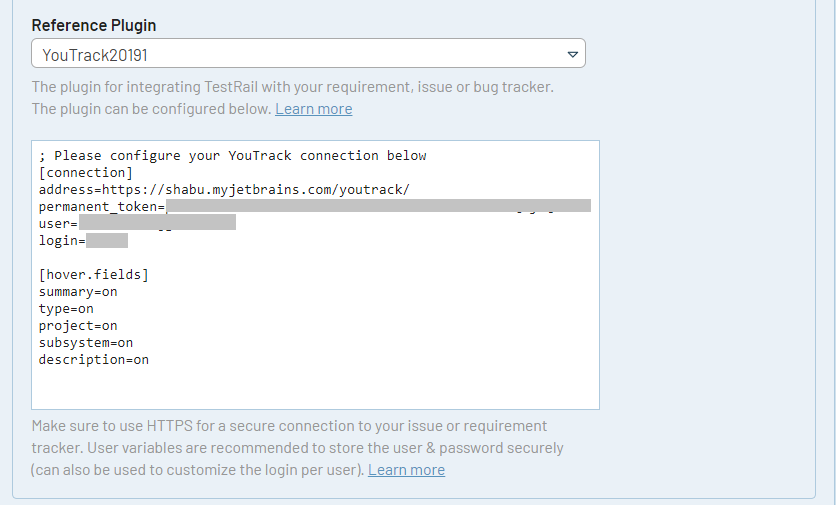Click the HTTPS secure connection help text
Image resolution: width=836 pixels, height=505 pixels.
(289, 426)
